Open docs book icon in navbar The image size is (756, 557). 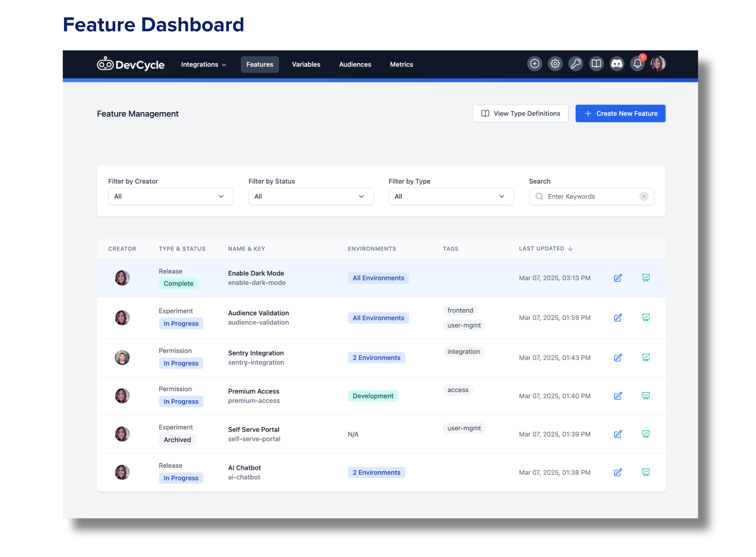click(596, 64)
